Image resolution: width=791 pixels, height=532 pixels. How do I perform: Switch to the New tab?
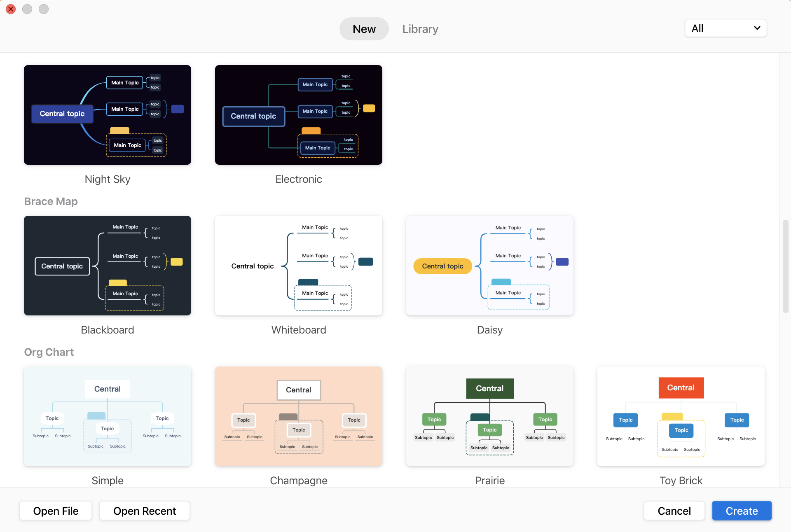pos(364,28)
